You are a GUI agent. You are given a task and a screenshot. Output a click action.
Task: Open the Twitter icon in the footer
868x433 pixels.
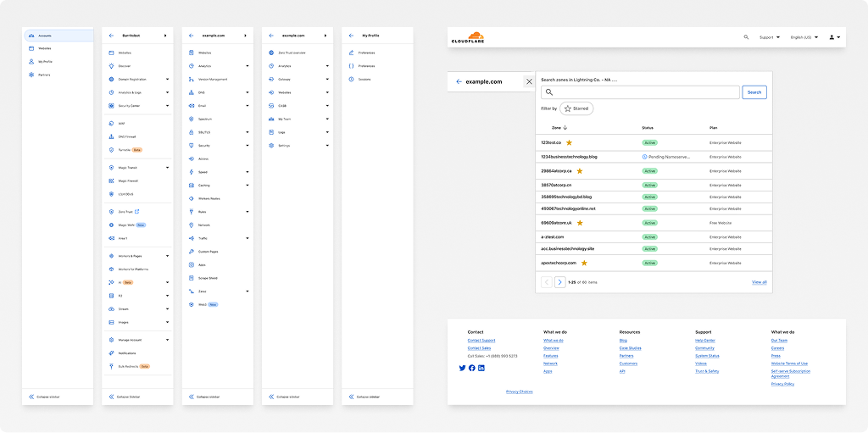[462, 369]
